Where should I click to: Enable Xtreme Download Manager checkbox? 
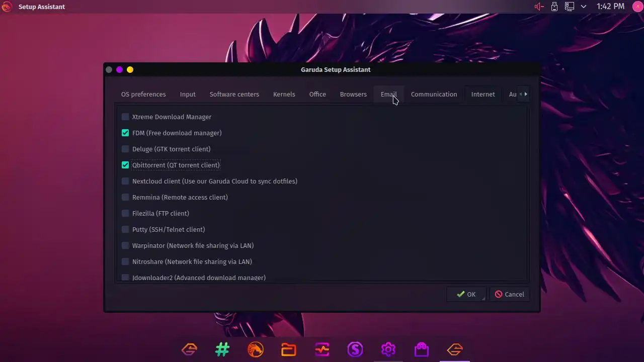click(125, 117)
